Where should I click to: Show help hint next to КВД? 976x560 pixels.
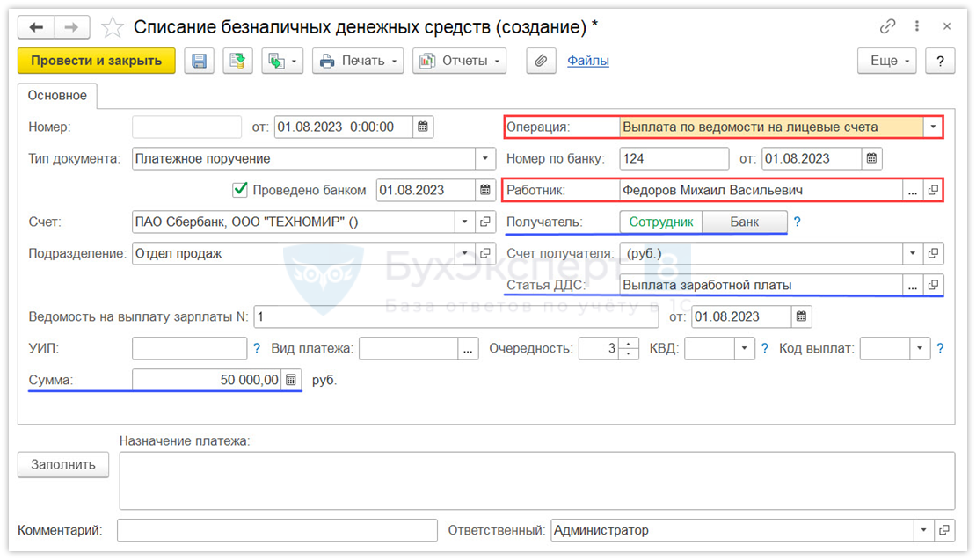pos(765,348)
